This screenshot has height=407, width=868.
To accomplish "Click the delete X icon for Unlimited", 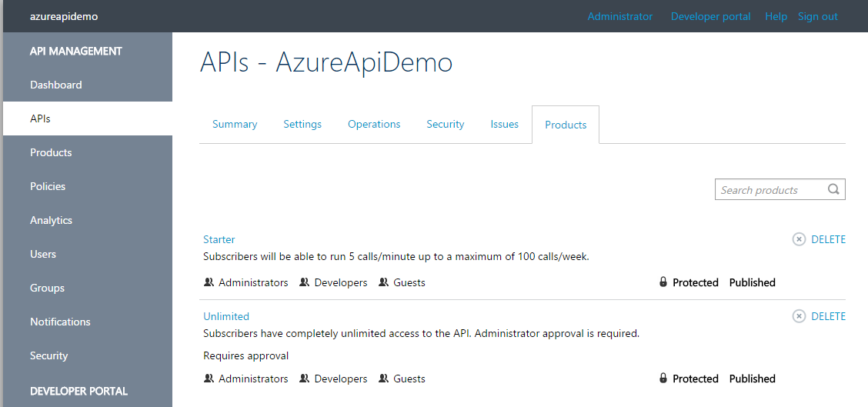I will pyautogui.click(x=799, y=316).
